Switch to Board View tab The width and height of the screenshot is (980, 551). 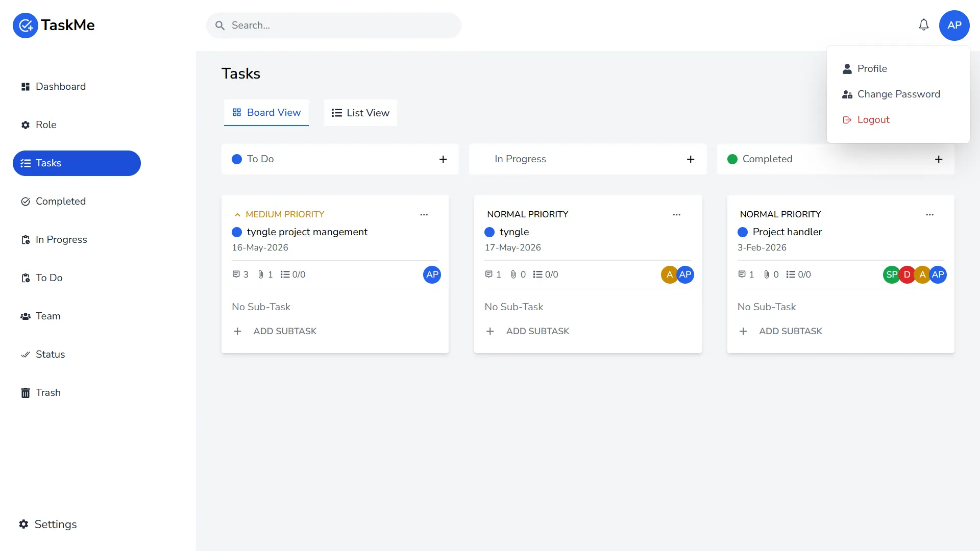coord(266,113)
